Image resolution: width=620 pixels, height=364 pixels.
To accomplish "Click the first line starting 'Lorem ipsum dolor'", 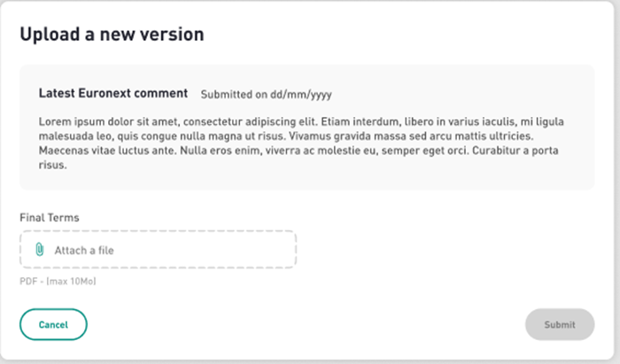I will point(301,121).
